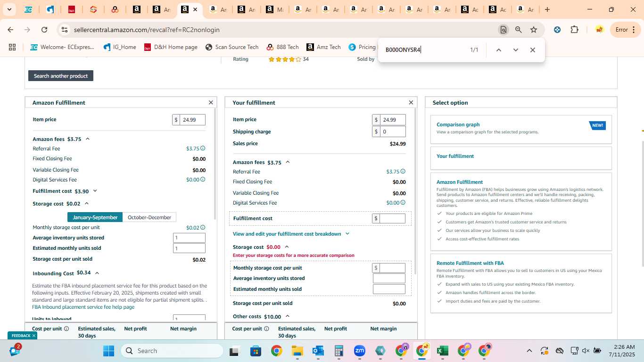
Task: Expand View and edit your fulfillment cost breakdown
Action: coord(291,234)
